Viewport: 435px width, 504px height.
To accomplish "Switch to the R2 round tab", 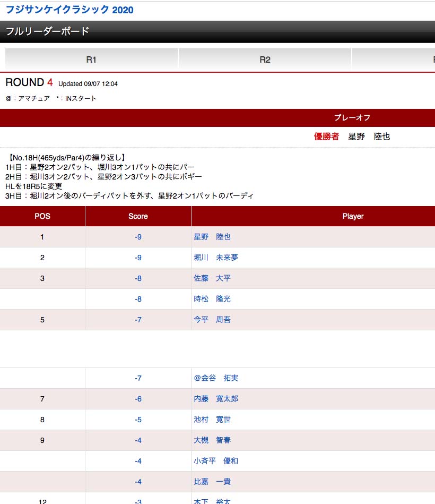I will click(265, 59).
